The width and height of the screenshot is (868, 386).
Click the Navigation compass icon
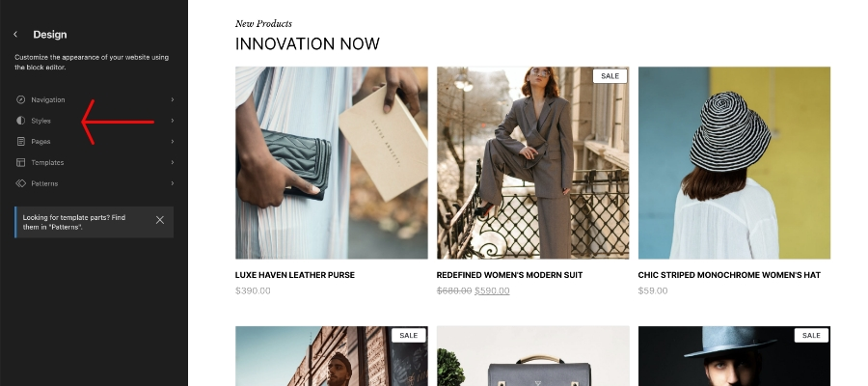coord(20,99)
